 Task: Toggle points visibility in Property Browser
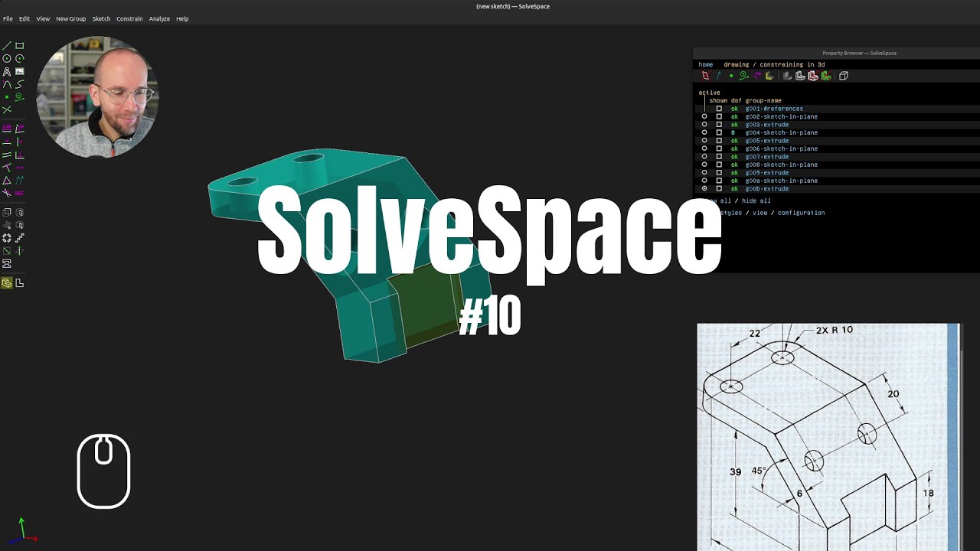731,76
